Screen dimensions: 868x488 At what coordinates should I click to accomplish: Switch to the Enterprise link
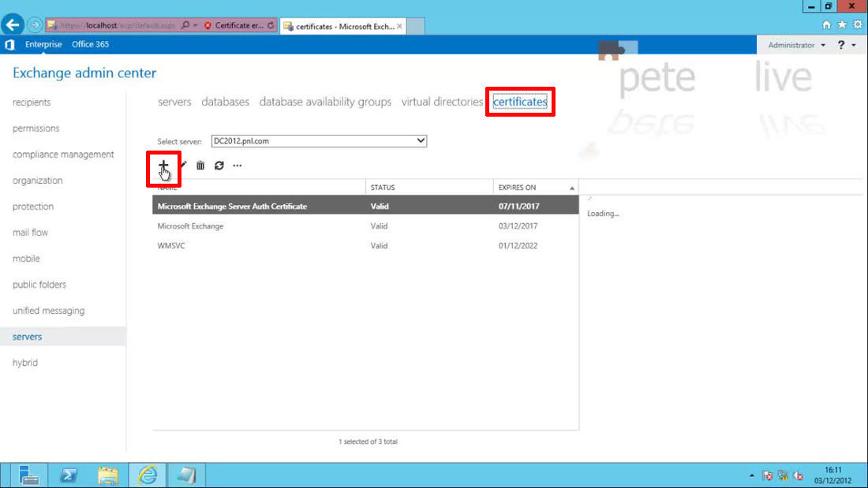(x=43, y=44)
